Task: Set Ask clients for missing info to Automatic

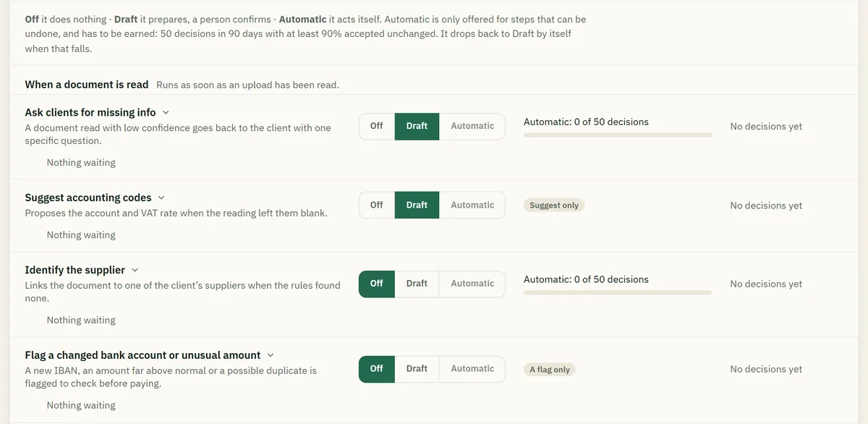Action: pyautogui.click(x=472, y=126)
